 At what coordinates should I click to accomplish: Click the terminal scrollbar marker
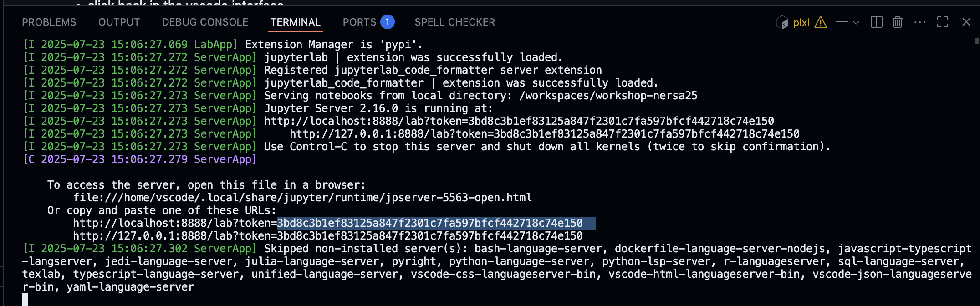(977, 41)
